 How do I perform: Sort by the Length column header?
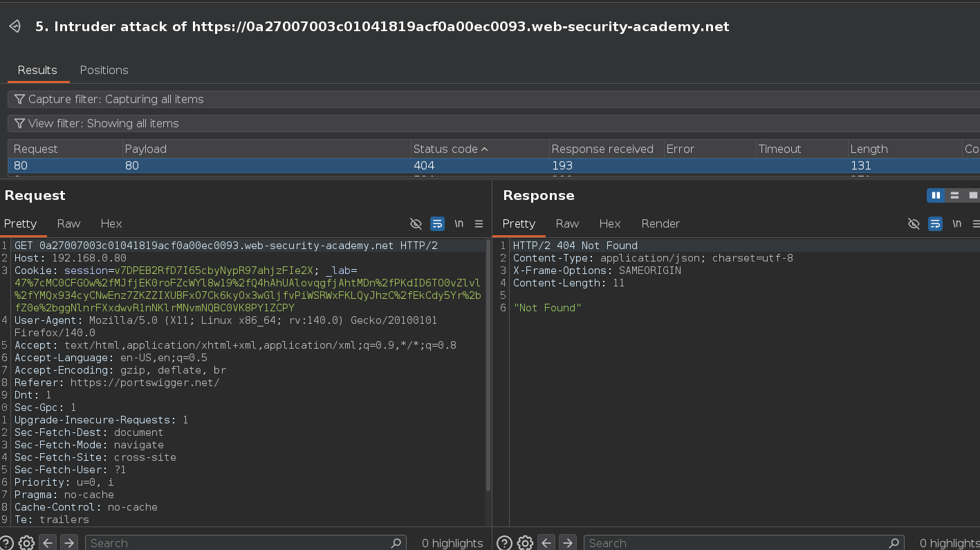[904, 149]
